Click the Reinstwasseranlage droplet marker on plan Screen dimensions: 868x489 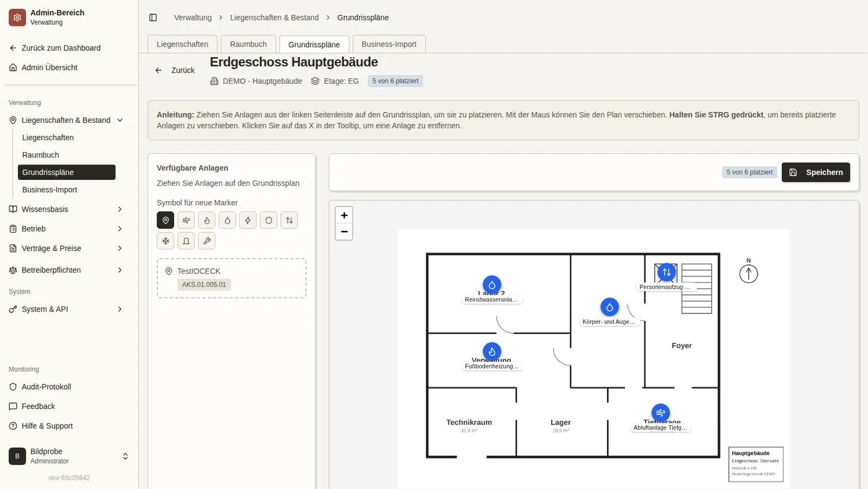[492, 285]
